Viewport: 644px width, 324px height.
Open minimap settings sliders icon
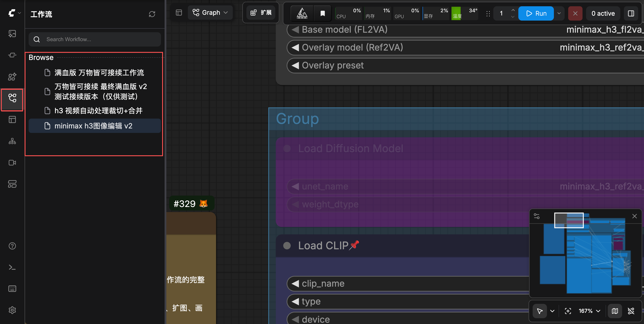(x=536, y=216)
